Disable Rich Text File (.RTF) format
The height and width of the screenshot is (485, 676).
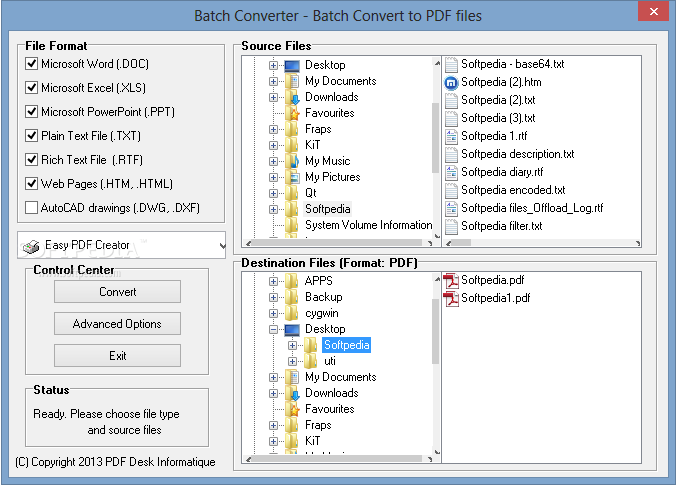[x=31, y=160]
